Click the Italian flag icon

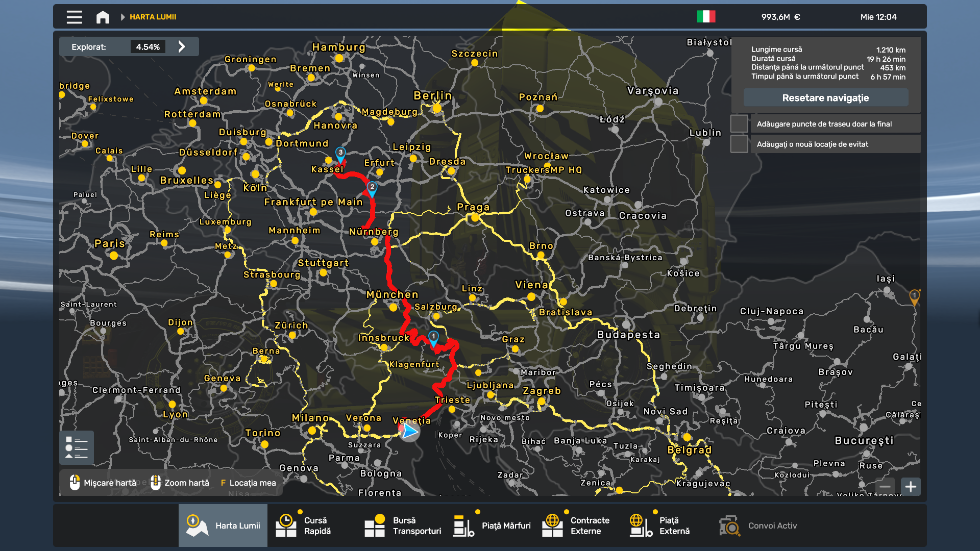click(706, 17)
